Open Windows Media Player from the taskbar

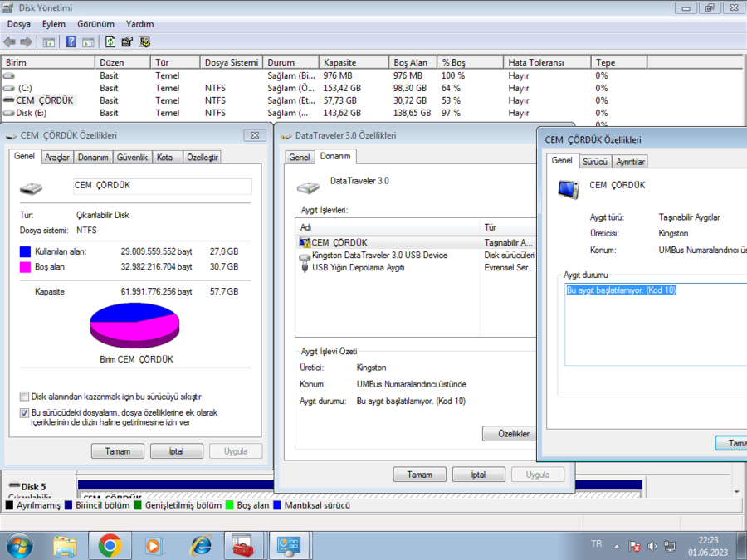click(155, 546)
